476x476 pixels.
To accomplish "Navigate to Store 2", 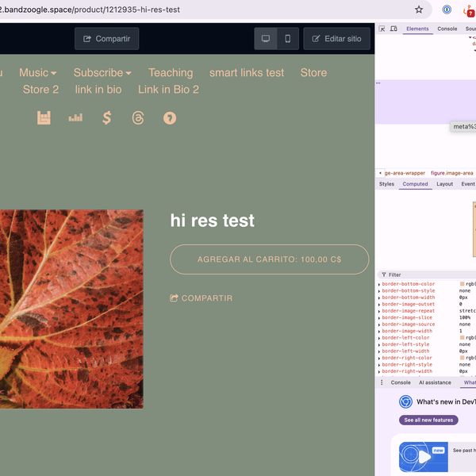I will [40, 89].
